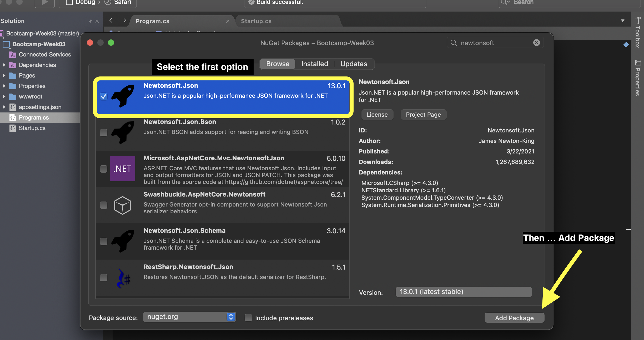Expand appsettings.json node
The image size is (644, 340).
[4, 107]
